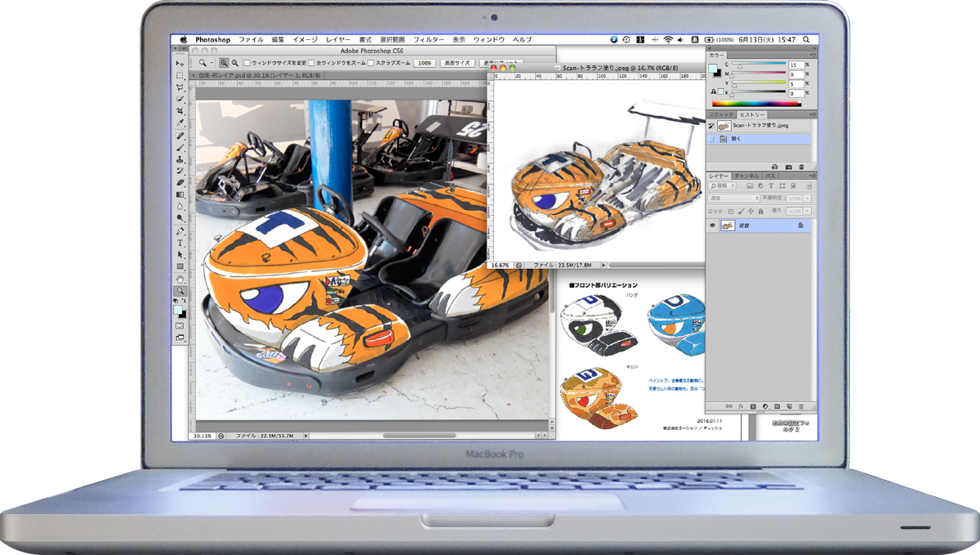Delete layer with the Layers panel trash icon
Image resolution: width=980 pixels, height=555 pixels.
(x=801, y=406)
